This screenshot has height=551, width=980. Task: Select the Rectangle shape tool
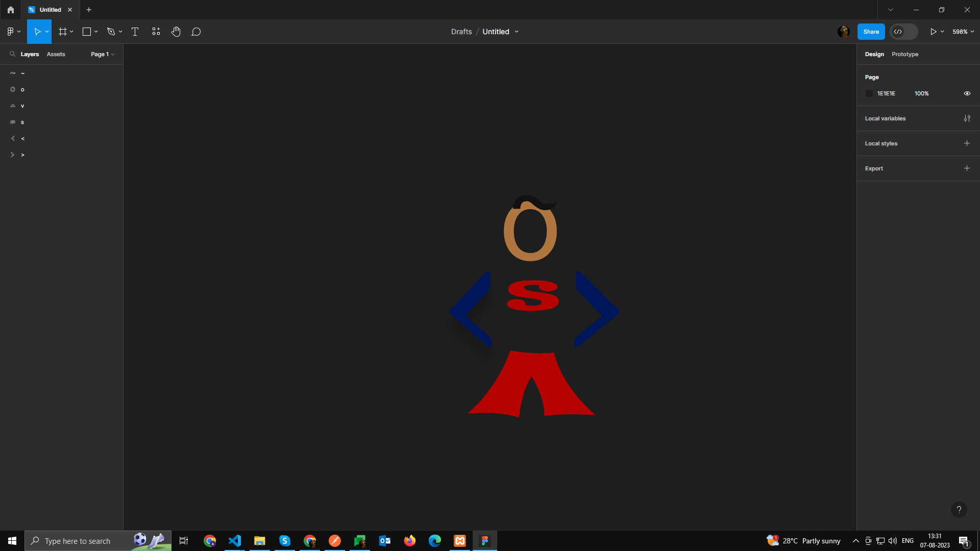tap(86, 31)
